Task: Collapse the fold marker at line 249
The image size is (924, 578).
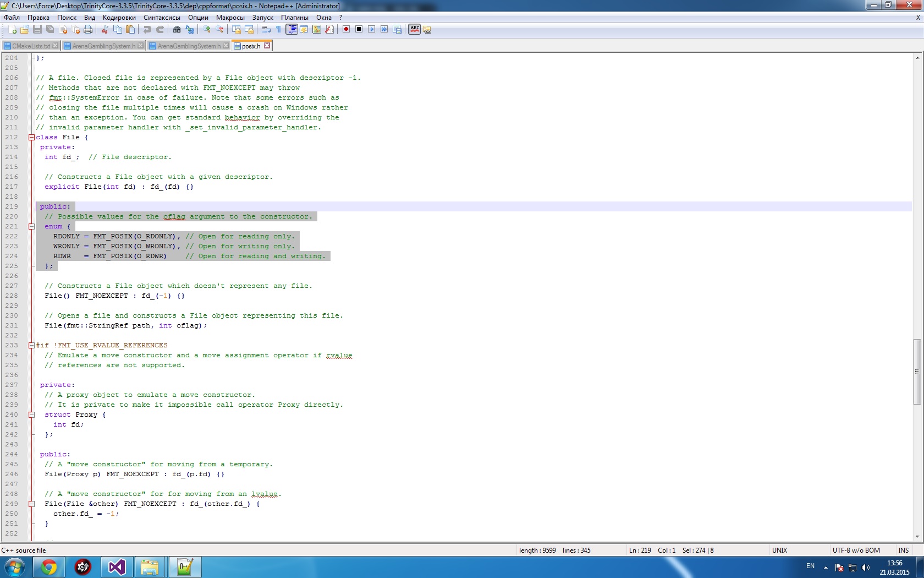Action: (x=31, y=504)
